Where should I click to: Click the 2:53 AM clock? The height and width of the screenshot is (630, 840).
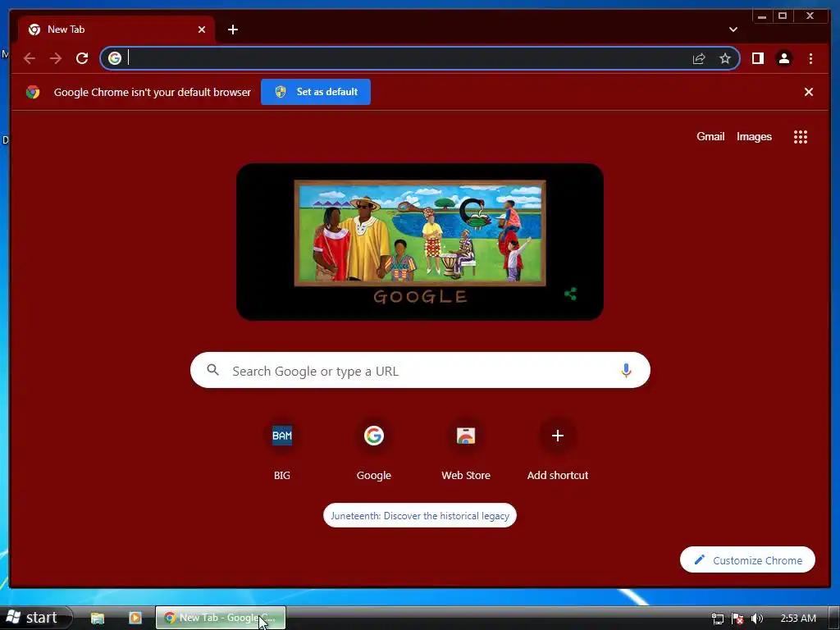tap(798, 619)
